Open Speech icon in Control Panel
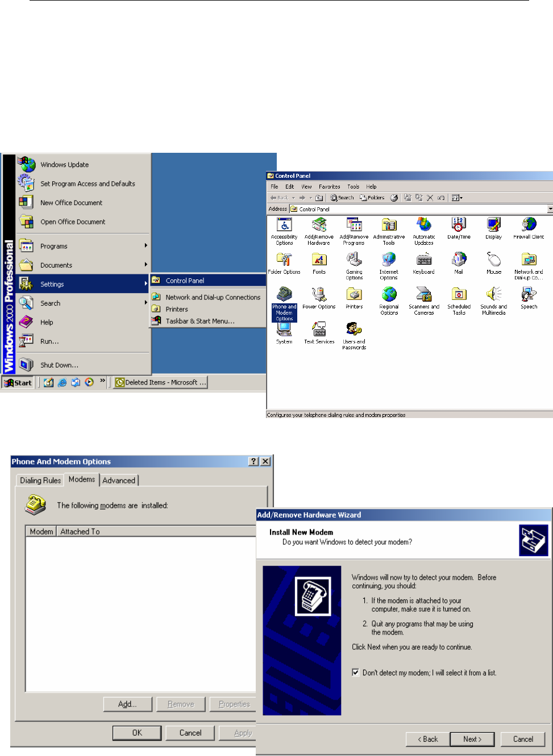This screenshot has width=553, height=756. [529, 298]
